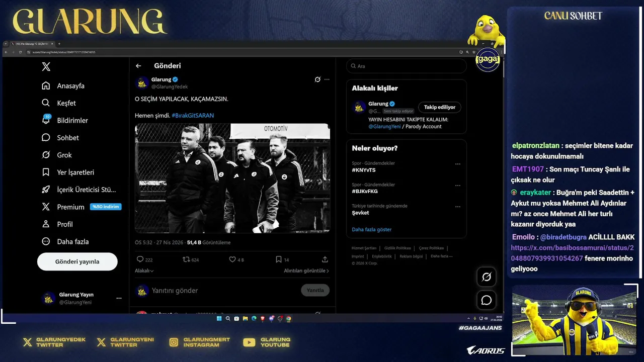
Task: Open Brave browser from taskbar
Action: [263, 318]
